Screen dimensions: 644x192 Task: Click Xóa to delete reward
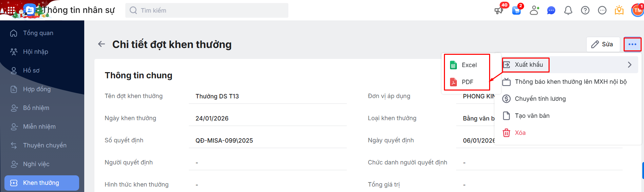(520, 133)
